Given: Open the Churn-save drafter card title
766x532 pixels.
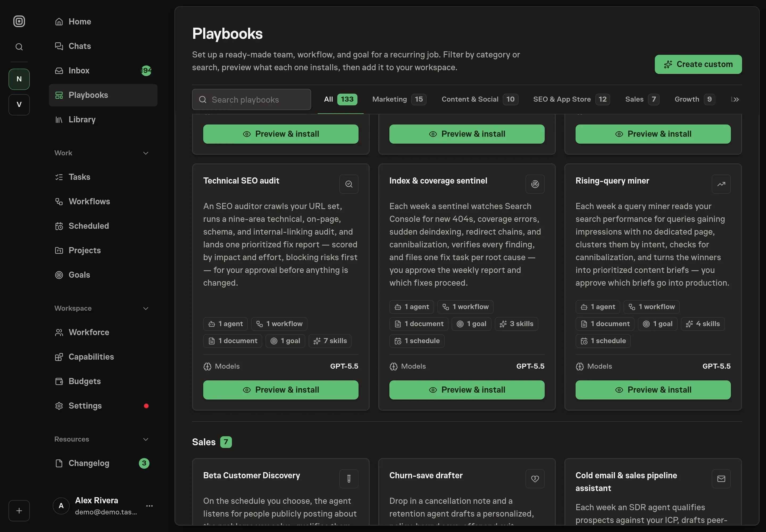Looking at the screenshot, I should pyautogui.click(x=426, y=475).
